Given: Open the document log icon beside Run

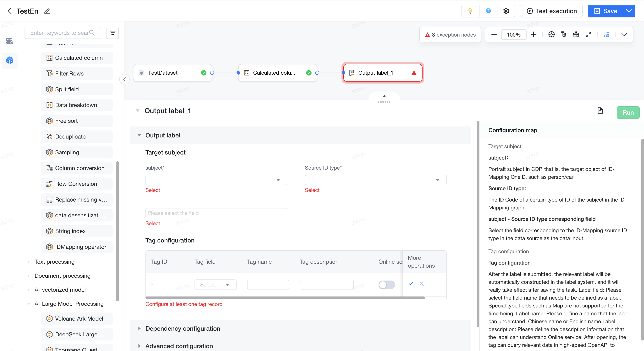Looking at the screenshot, I should (600, 111).
